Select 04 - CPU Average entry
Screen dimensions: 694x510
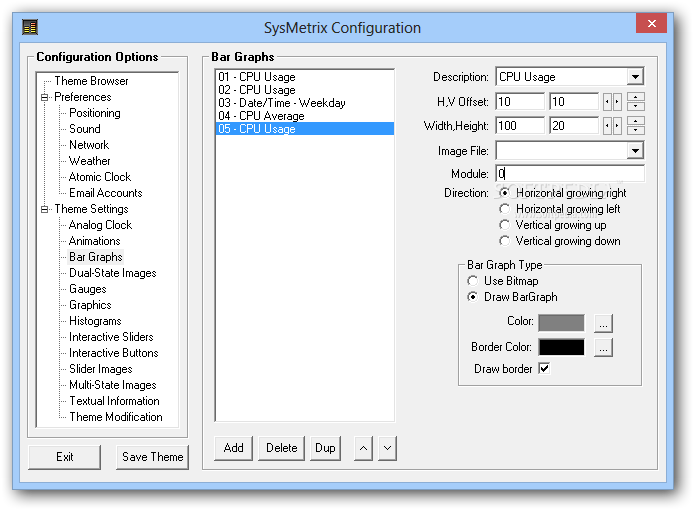pos(305,116)
